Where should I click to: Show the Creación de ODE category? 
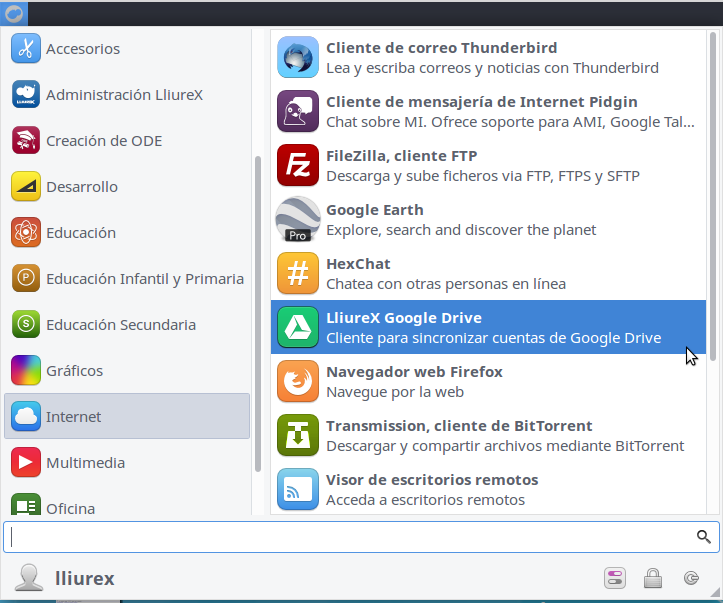103,141
